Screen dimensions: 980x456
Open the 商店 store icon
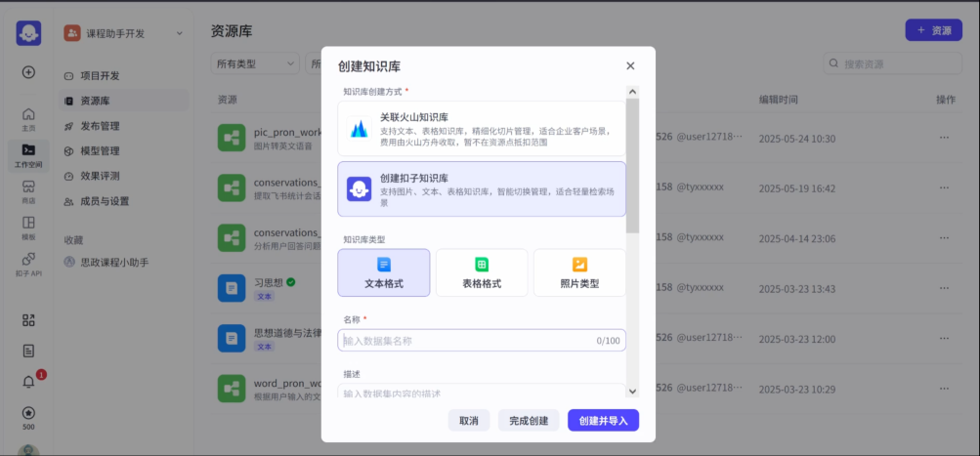coord(28,191)
